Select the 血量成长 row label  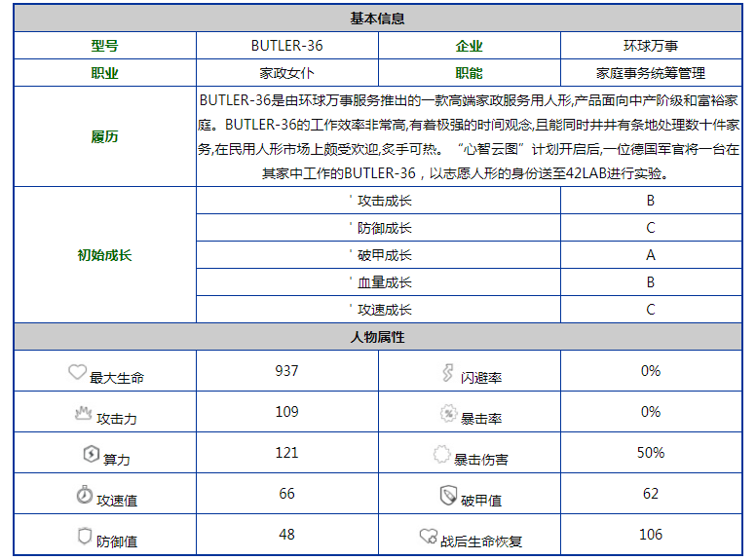[384, 281]
